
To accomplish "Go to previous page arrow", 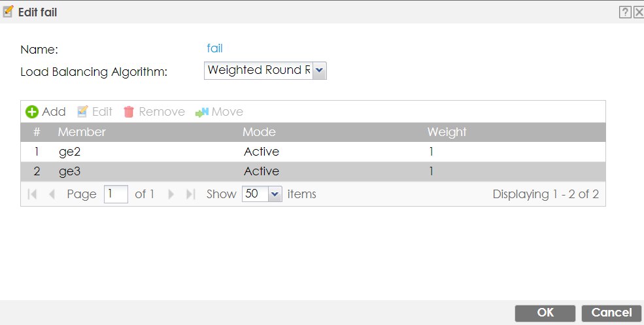I will [53, 194].
